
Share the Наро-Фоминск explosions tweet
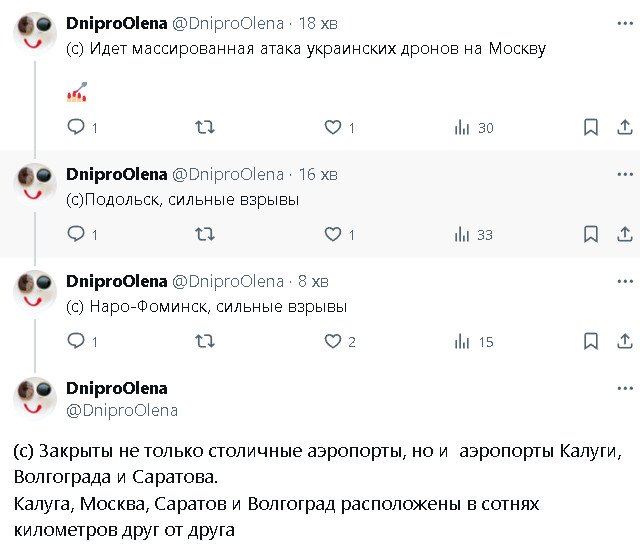pyautogui.click(x=625, y=341)
